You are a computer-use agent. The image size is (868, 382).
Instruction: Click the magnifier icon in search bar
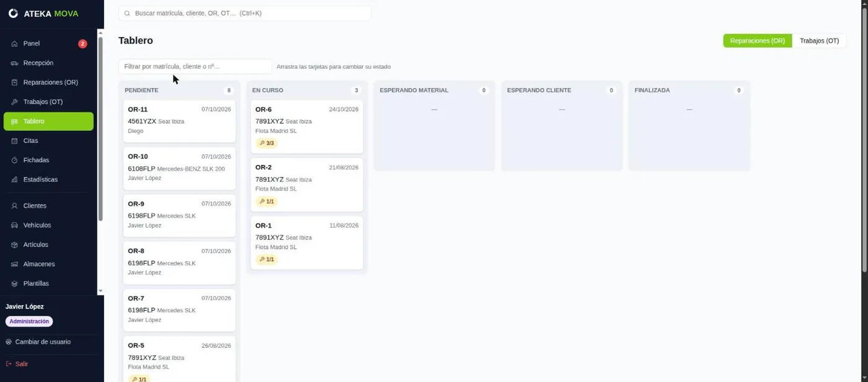(127, 13)
